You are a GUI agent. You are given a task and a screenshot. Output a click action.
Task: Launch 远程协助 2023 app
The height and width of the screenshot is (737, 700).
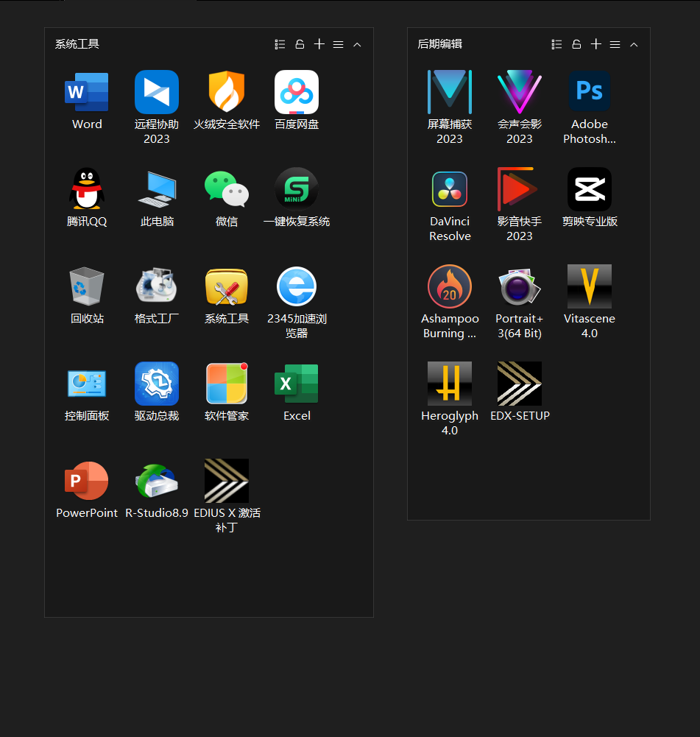coord(157,92)
